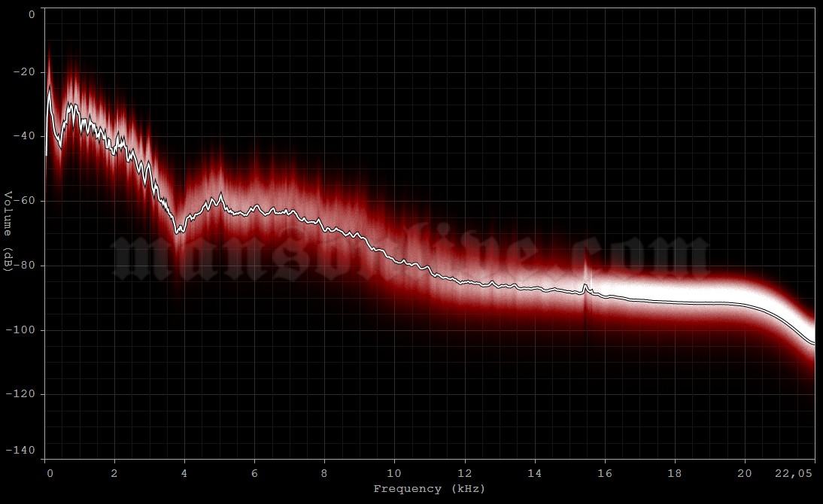Click the Frequency (kHz) axis title

point(430,488)
